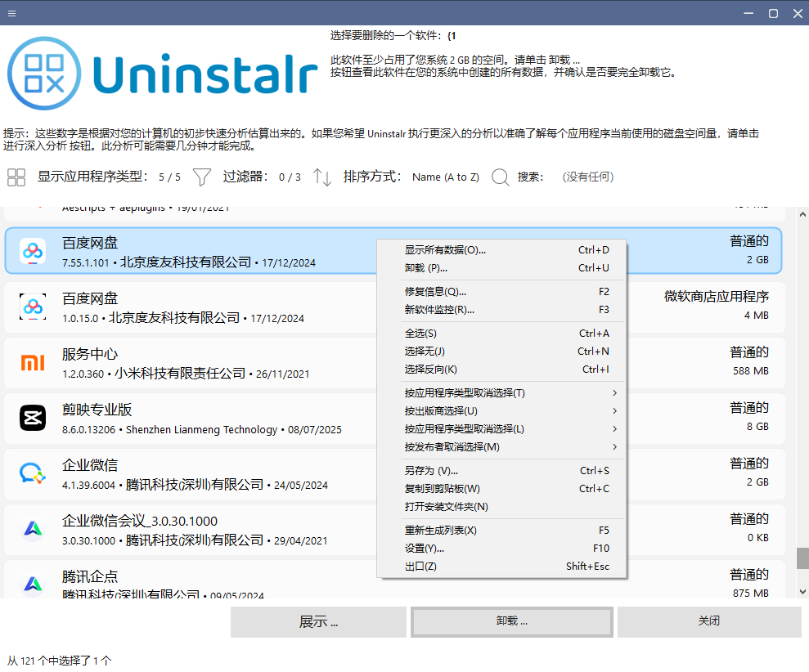
Task: Expand 按出版商选择(U) submenu
Action: [501, 411]
